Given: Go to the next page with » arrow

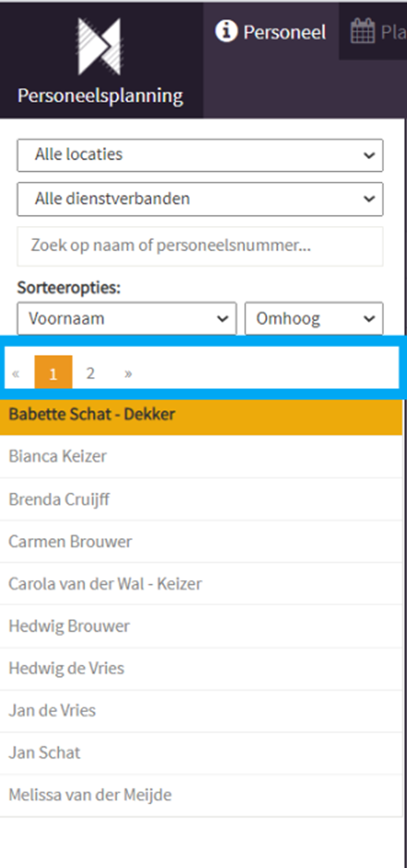Looking at the screenshot, I should tap(128, 374).
